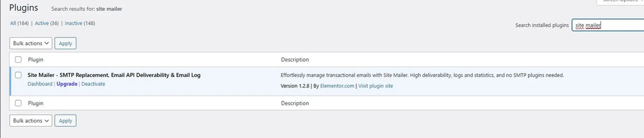Open Site Mailer Dashboard link
The image size is (644, 138).
(x=40, y=84)
